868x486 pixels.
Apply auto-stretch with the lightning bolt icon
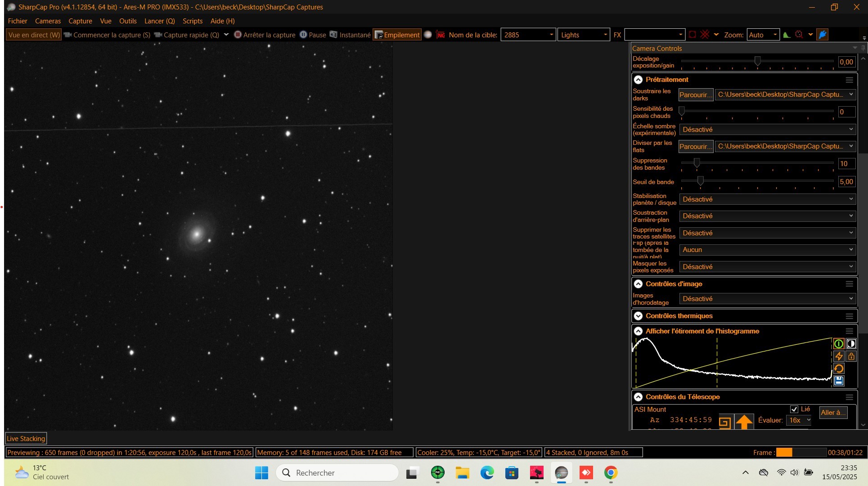click(x=839, y=356)
